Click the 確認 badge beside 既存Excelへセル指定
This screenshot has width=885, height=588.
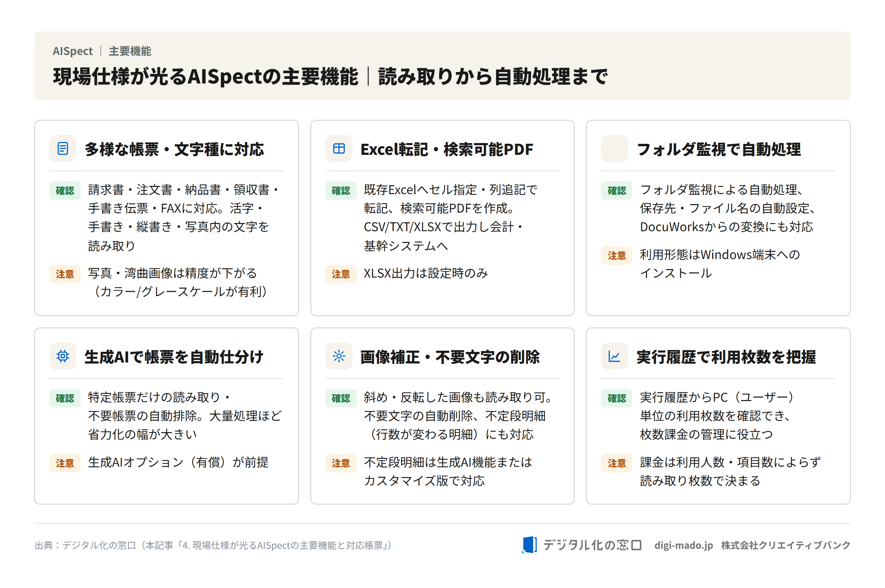pyautogui.click(x=340, y=191)
